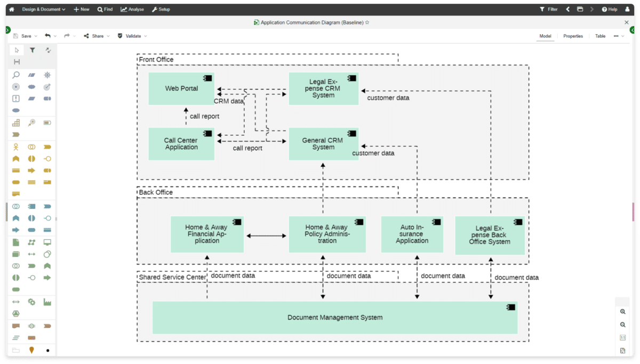Pick the grouping folder palette icon
The width and height of the screenshot is (640, 364).
(16, 350)
